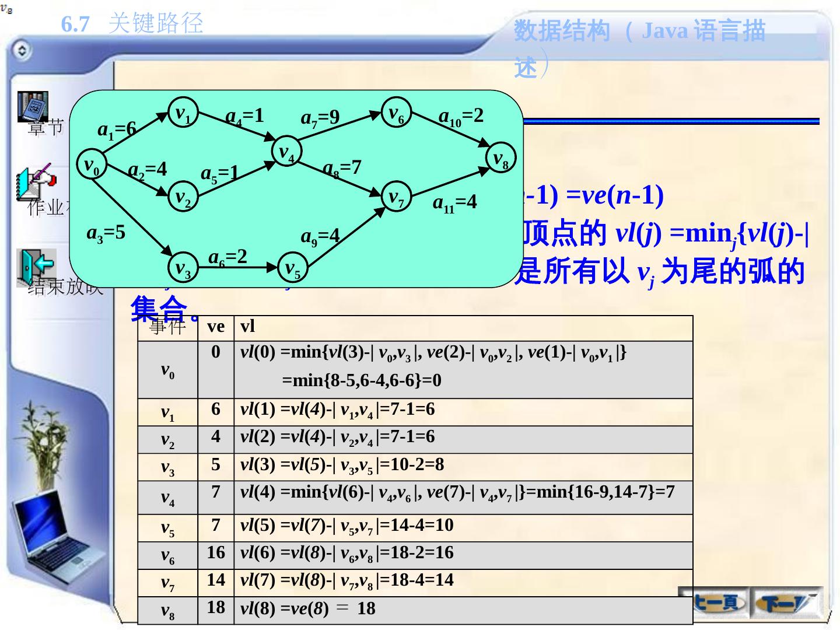Click ve value 7 in v4 row
The height and width of the screenshot is (630, 840).
[216, 492]
